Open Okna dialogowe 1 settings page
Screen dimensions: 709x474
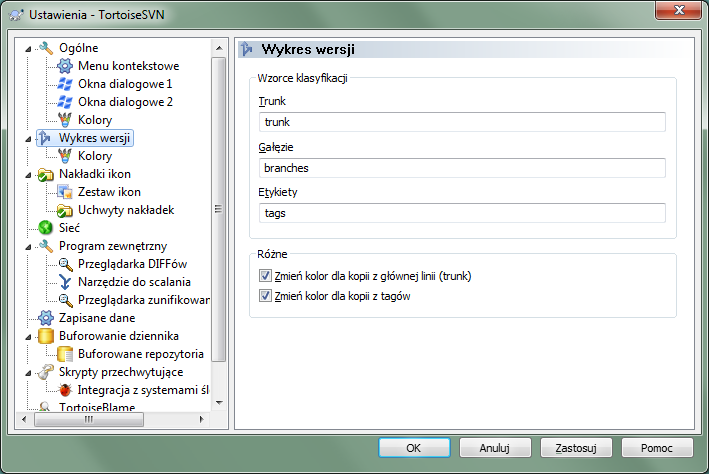(125, 84)
